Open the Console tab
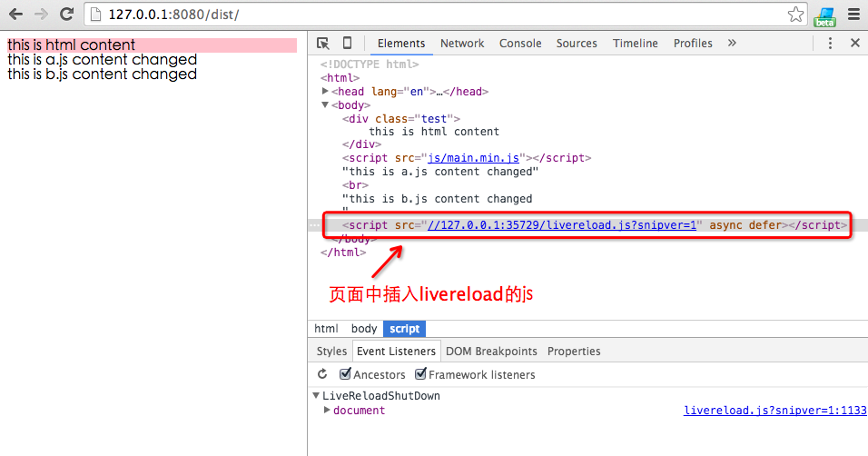Image resolution: width=868 pixels, height=456 pixels. coord(520,44)
